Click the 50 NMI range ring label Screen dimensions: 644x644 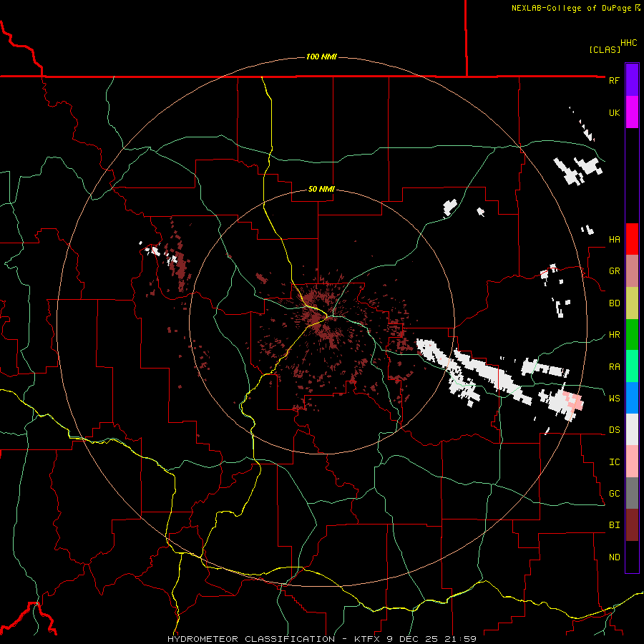[321, 189]
